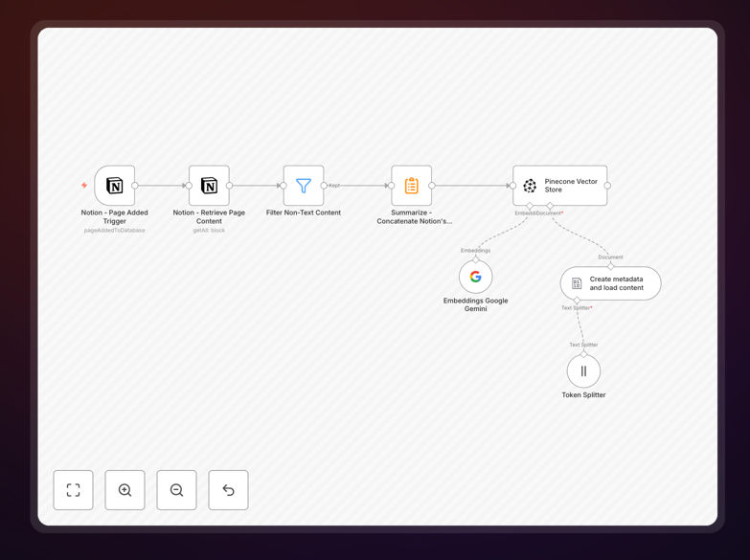The height and width of the screenshot is (560, 750).
Task: Click the "Summarize - Concatenate Notion's..." label
Action: pos(414,216)
